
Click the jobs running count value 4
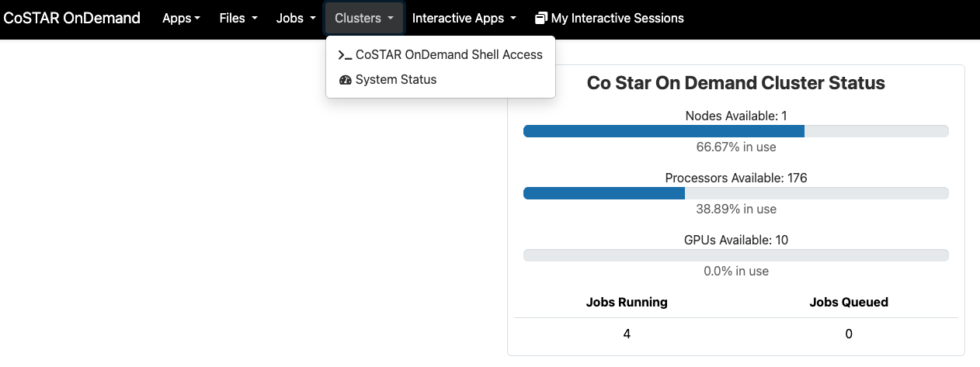pos(626,334)
